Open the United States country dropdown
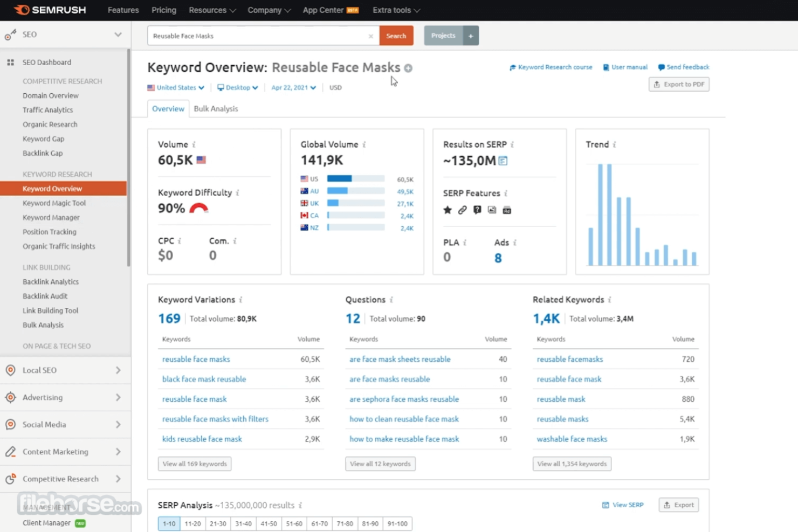 click(176, 87)
